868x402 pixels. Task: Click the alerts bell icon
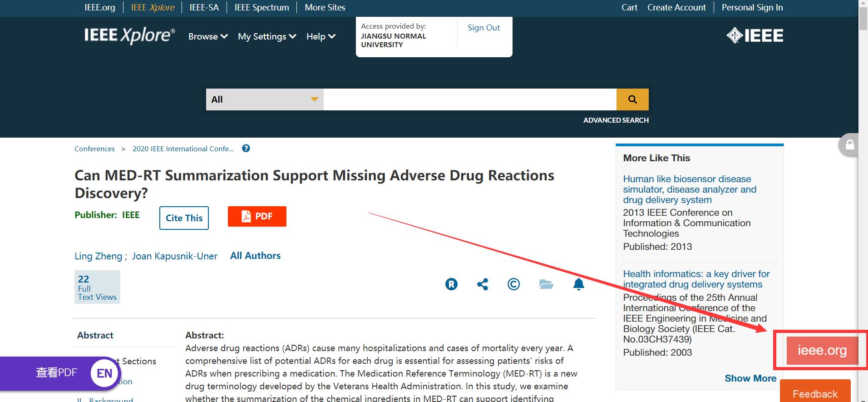(x=578, y=284)
